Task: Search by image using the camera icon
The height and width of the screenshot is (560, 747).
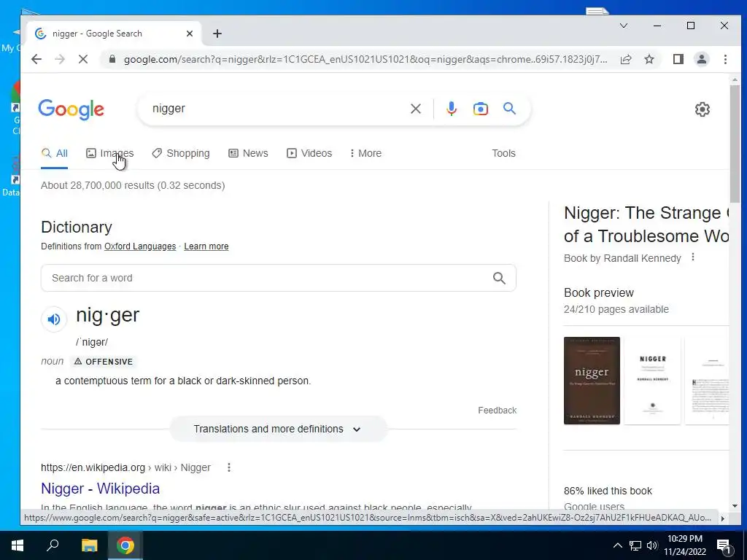Action: 480,109
